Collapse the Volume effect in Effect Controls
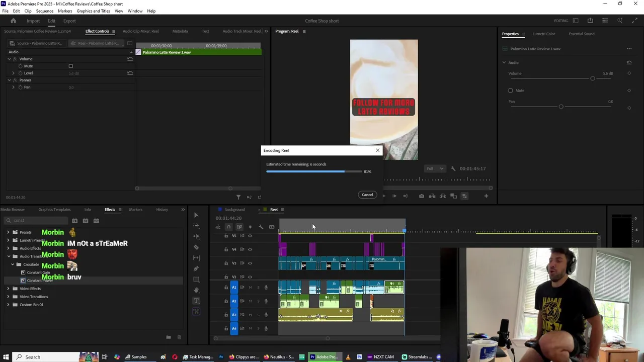Image resolution: width=644 pixels, height=362 pixels. point(9,59)
